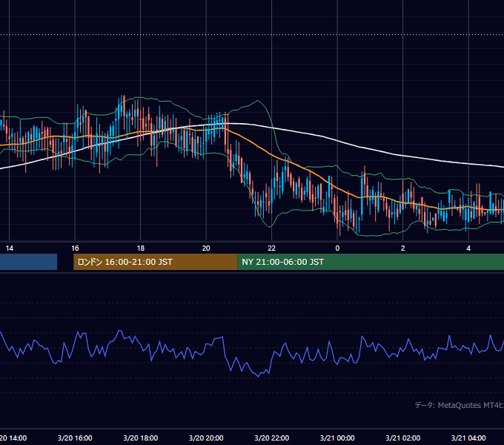This screenshot has height=445, width=504.
Task: Click the time axis label 4
Action: coord(468,248)
